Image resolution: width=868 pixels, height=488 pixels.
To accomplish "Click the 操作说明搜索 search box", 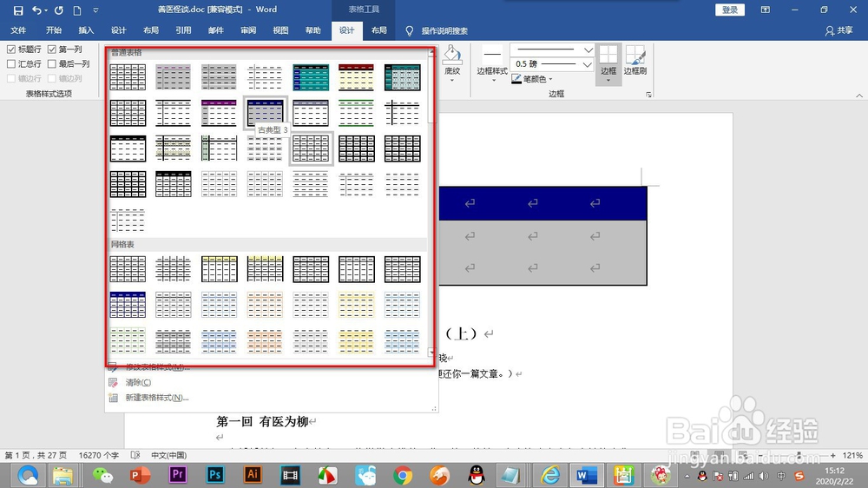I will [444, 31].
